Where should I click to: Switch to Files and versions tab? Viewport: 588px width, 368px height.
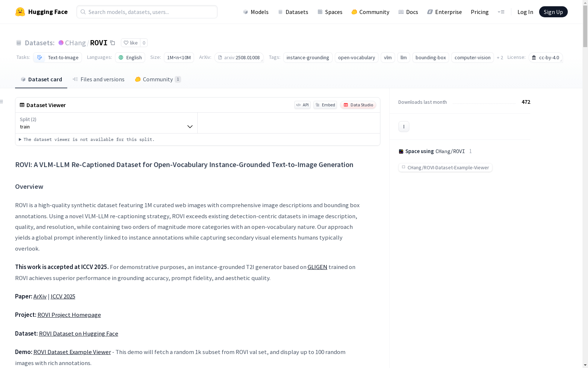tap(98, 79)
